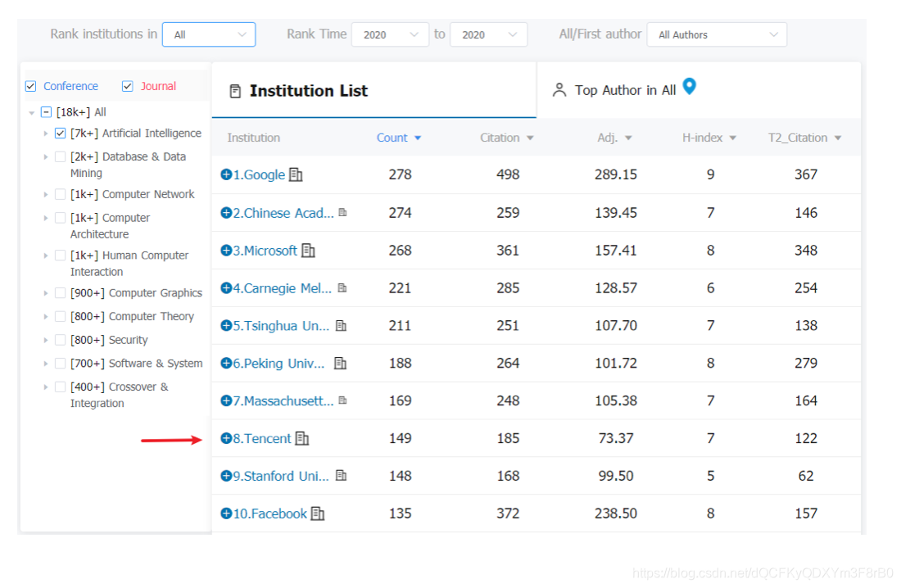901x588 pixels.
Task: Check Computer Graphics category
Action: coord(60,293)
